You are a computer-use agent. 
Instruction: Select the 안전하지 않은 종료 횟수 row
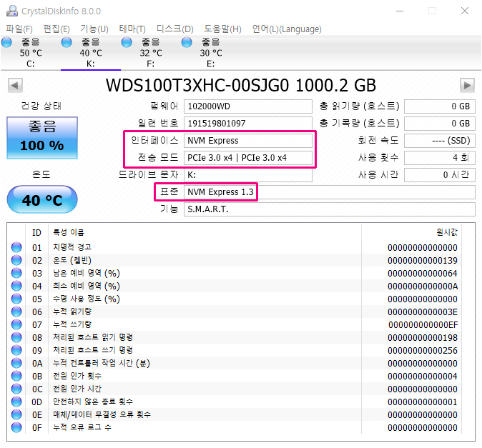[235, 402]
